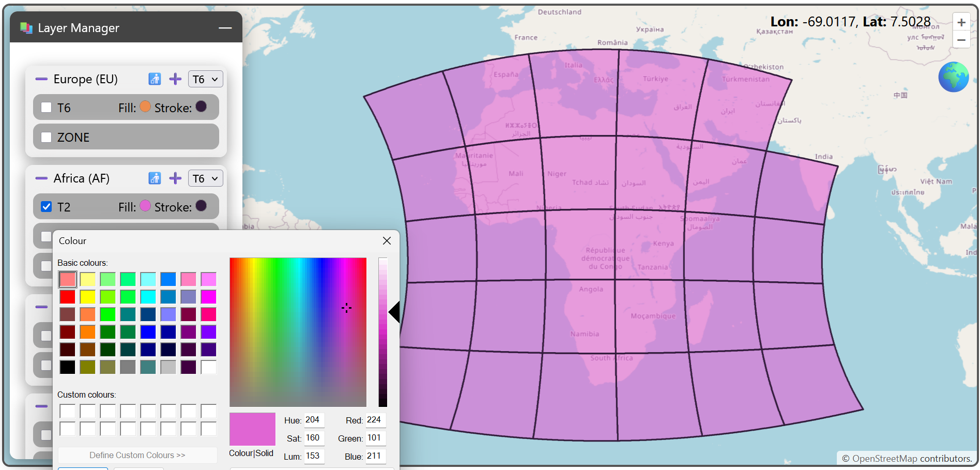Screen dimensions: 980x470
Task: Click the Hue value input field
Action: point(314,420)
